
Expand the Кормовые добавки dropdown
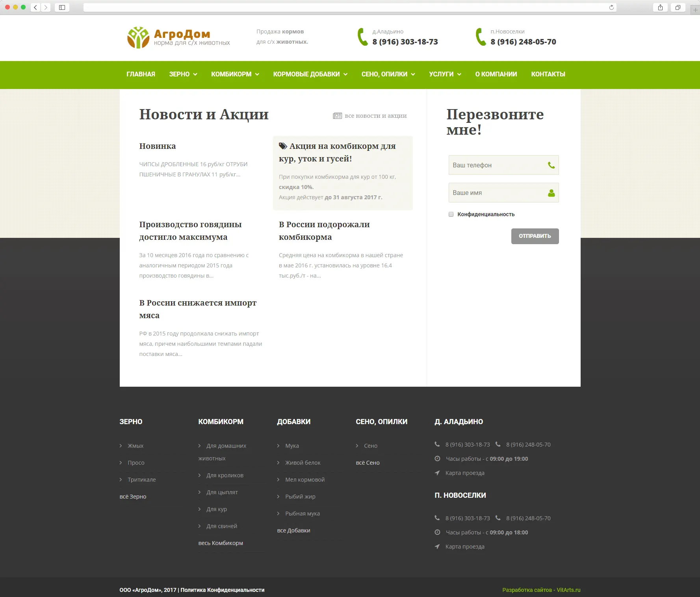click(310, 74)
